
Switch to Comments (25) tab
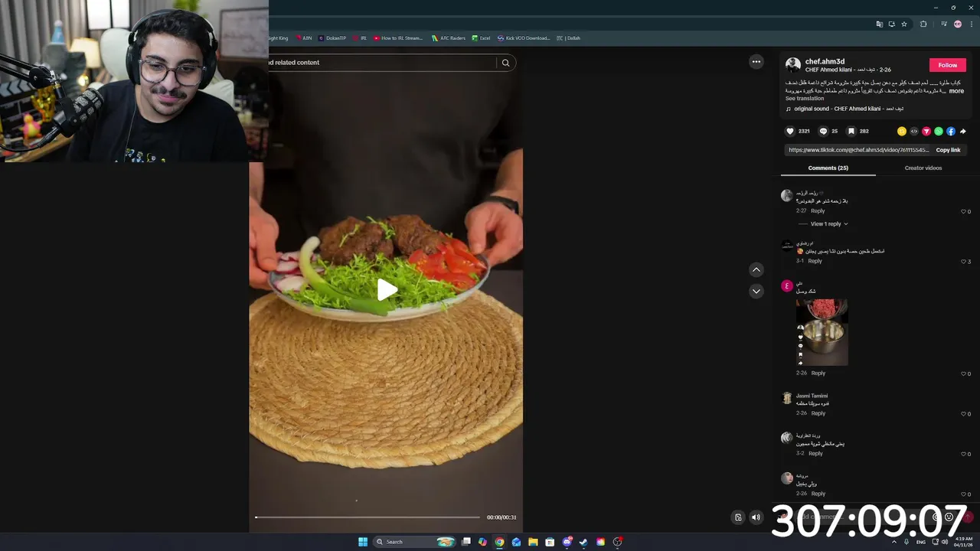828,168
